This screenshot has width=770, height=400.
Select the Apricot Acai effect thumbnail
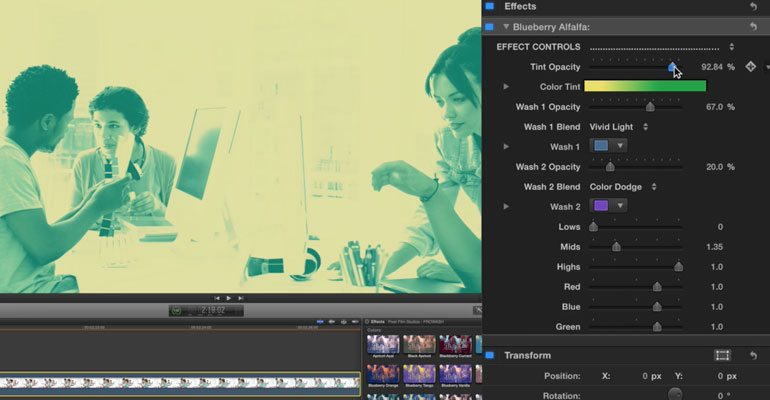point(383,344)
